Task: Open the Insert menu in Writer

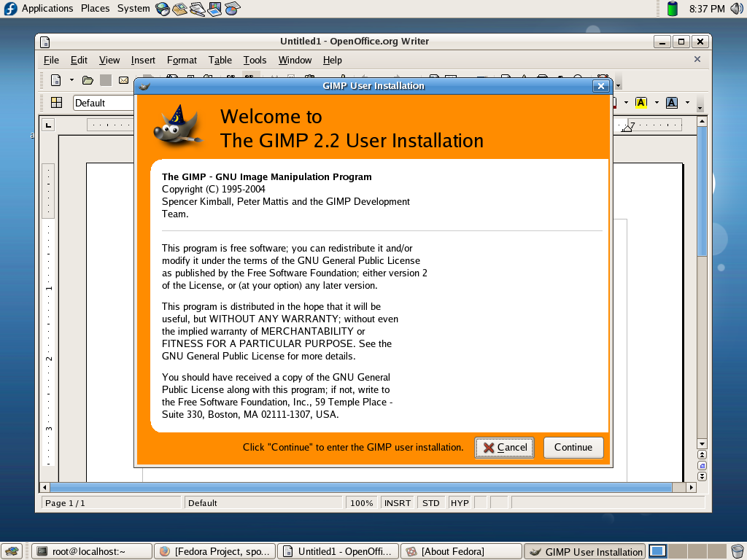Action: pyautogui.click(x=143, y=60)
